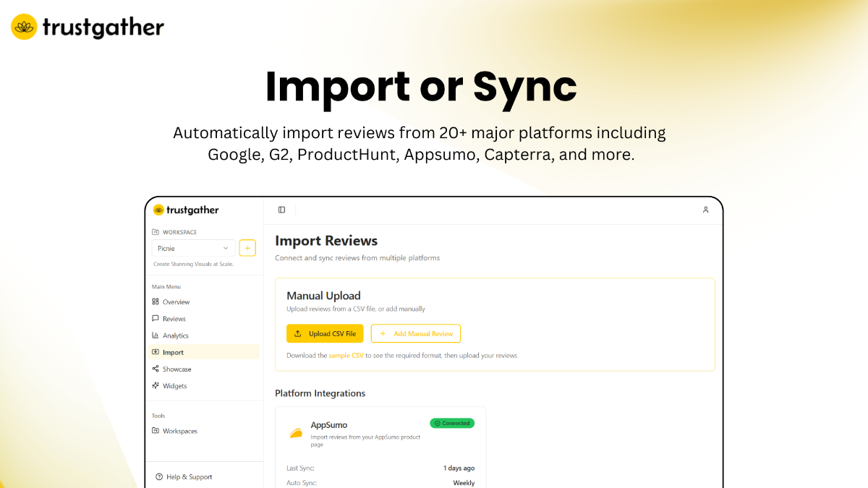Open Overview in main menu
Viewport: 868px width, 488px height.
pyautogui.click(x=176, y=301)
